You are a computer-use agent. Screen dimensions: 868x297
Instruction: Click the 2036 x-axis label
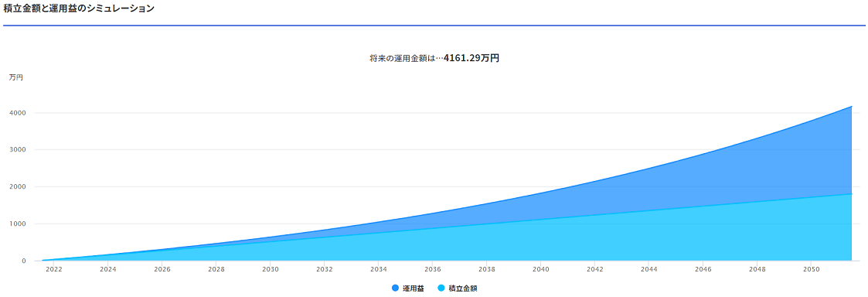point(433,269)
